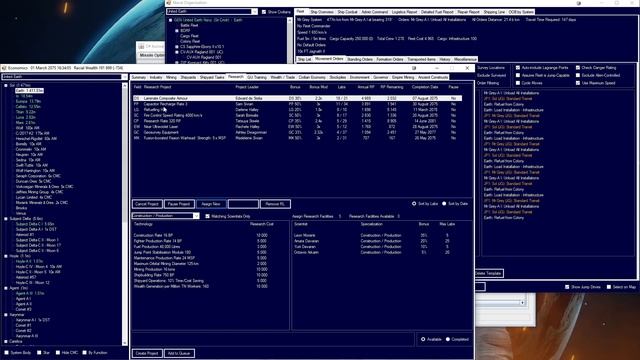Viewport: 640px width, 360px height.
Task: Collapse the Xanymar system tree node
Action: click(x=6, y=315)
